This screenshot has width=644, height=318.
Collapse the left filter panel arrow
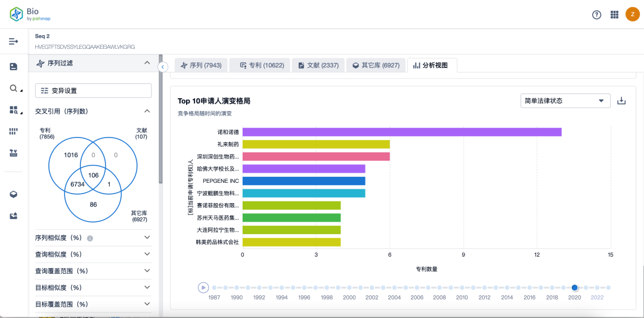click(x=163, y=67)
